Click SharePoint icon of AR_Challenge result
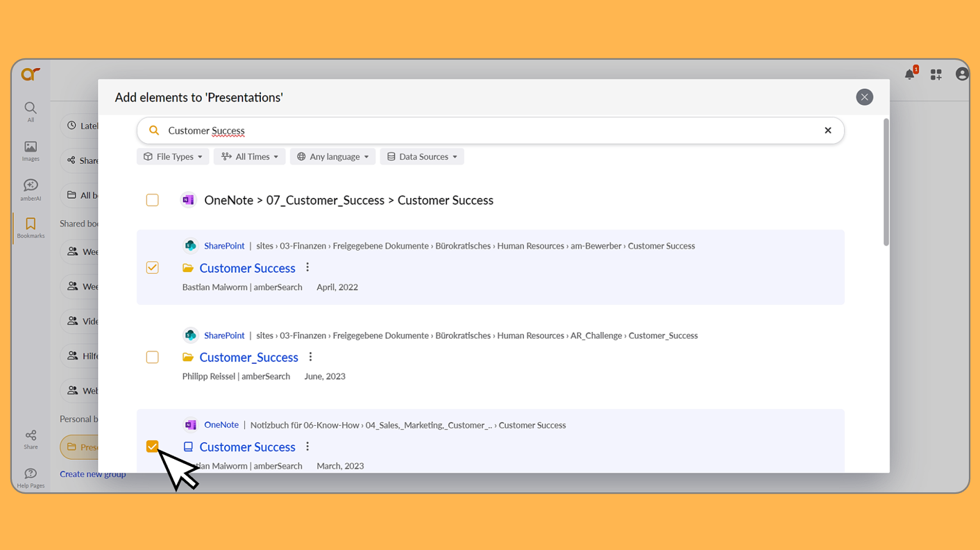Image resolution: width=980 pixels, height=550 pixels. pyautogui.click(x=190, y=335)
